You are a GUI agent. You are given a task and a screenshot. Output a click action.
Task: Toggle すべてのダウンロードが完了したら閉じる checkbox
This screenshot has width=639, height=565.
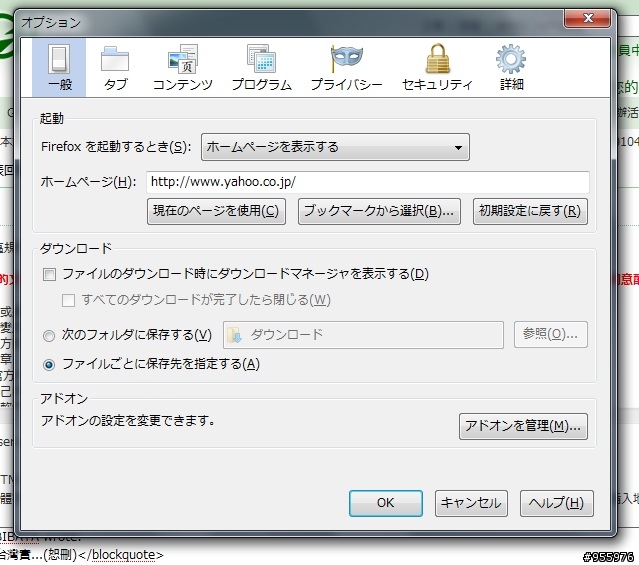pos(68,300)
